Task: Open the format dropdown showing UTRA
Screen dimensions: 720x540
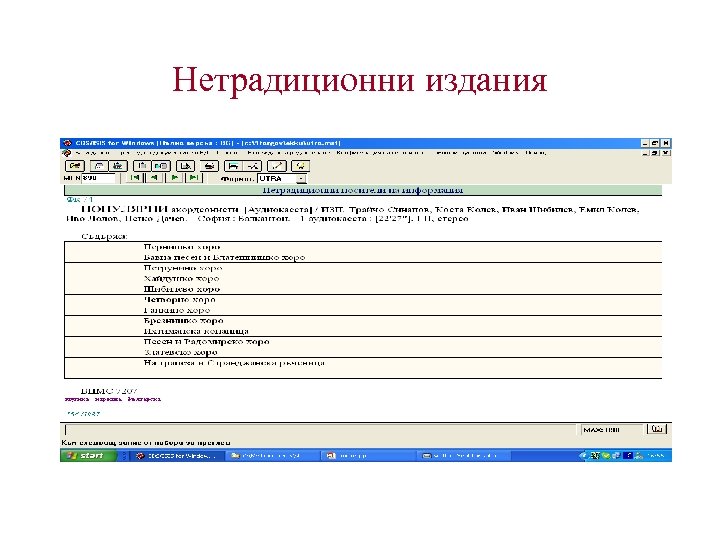Action: [301, 179]
